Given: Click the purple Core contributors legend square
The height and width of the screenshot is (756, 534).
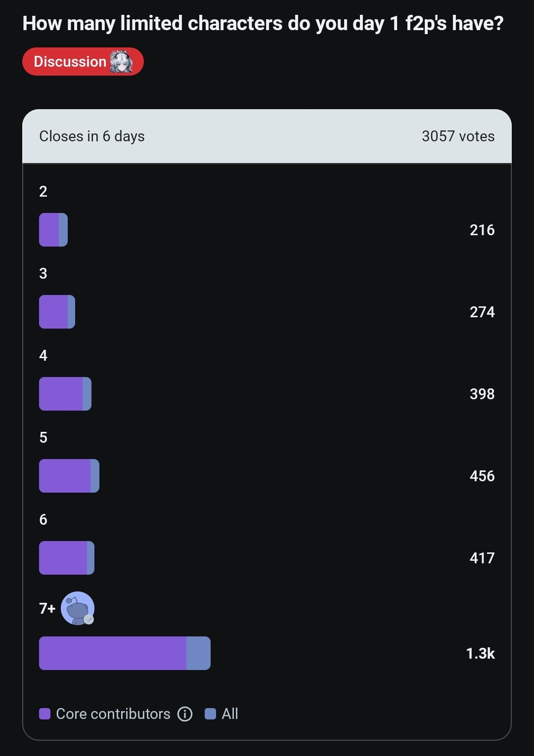Looking at the screenshot, I should point(44,714).
